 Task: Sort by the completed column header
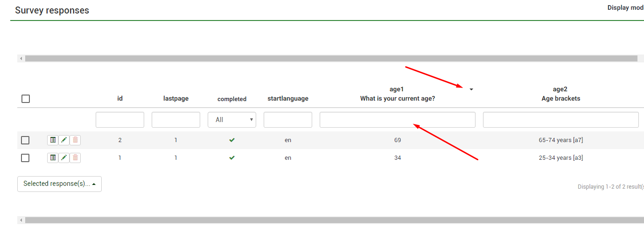tap(232, 99)
